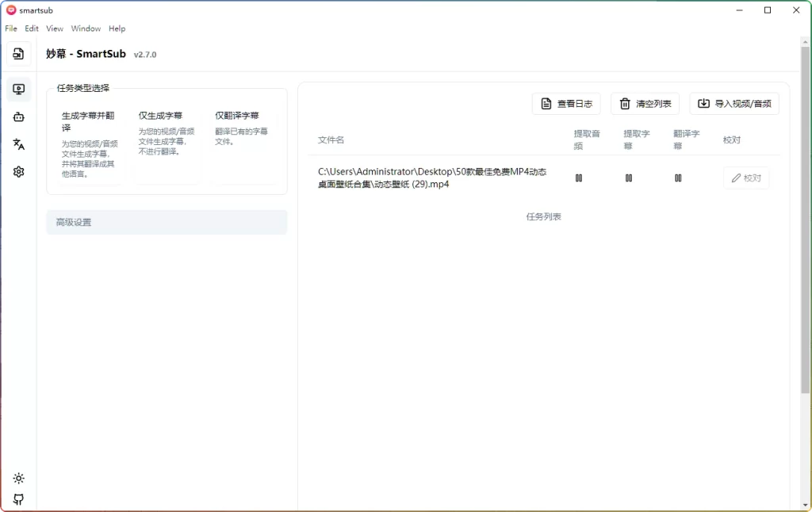812x512 pixels.
Task: Select the subtitle file icon at sidebar top
Action: 19,54
